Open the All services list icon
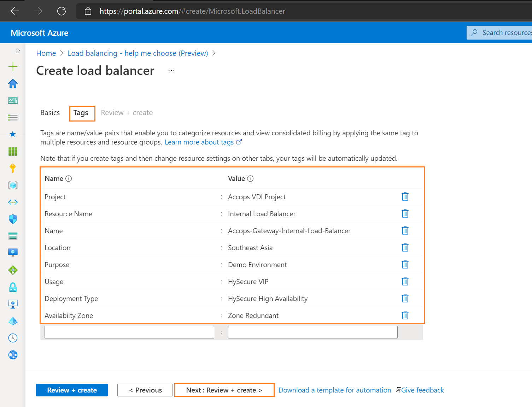Screen dimensions: 532x407 point(13,118)
